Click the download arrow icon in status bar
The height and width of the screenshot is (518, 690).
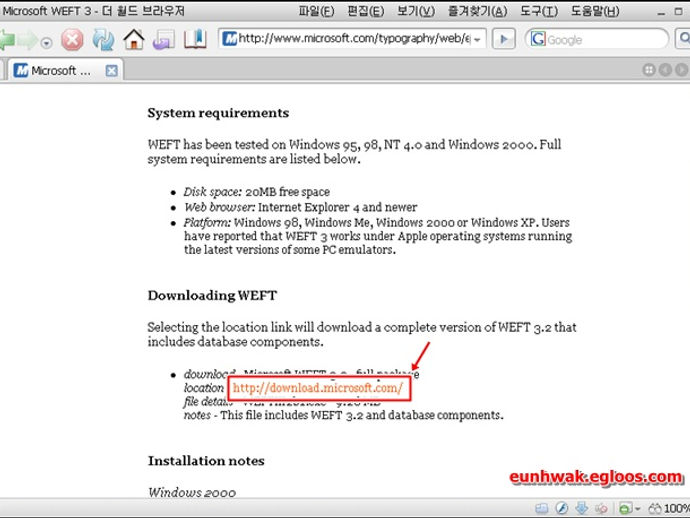tap(581, 508)
